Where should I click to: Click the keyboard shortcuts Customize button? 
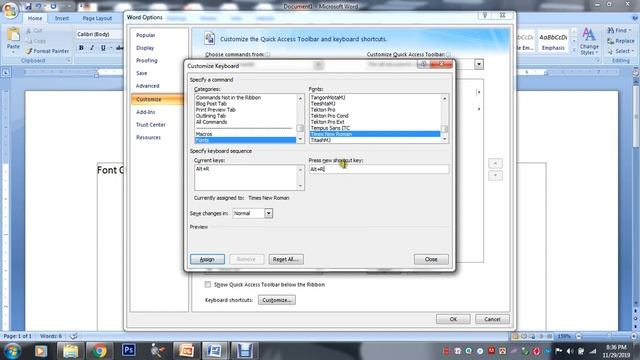277,300
